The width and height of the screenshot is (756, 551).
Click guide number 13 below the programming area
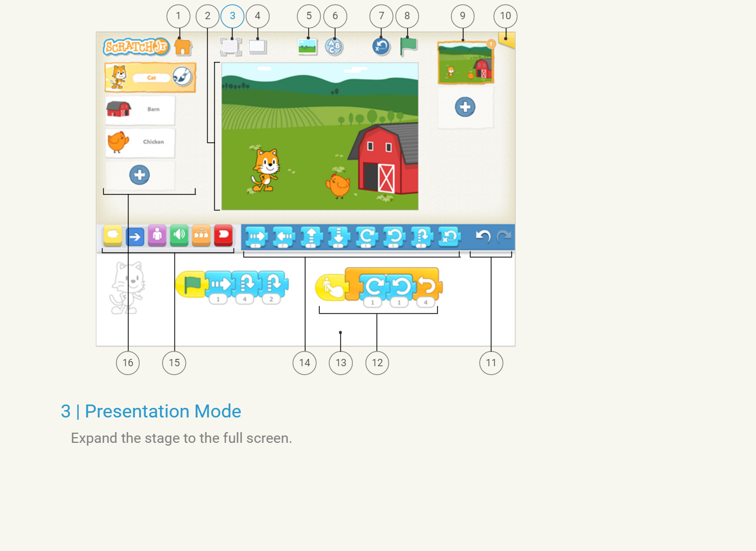[341, 363]
